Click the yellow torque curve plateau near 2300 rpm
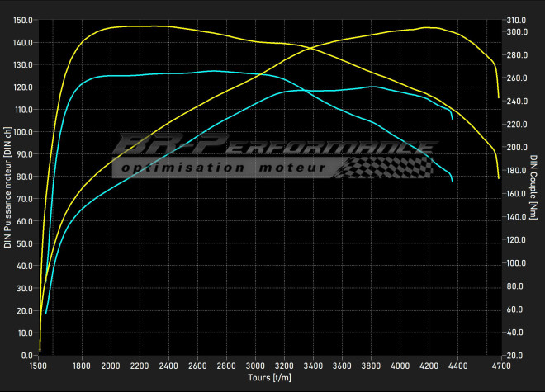 tap(154, 26)
